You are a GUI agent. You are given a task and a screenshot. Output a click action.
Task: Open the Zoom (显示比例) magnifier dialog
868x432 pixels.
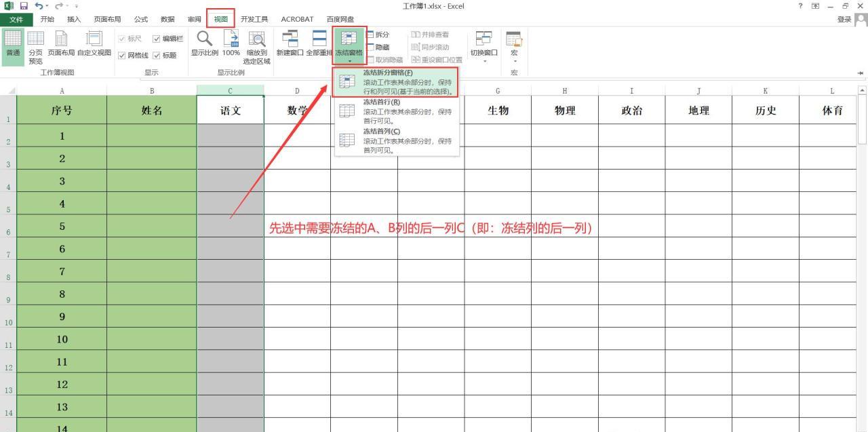(204, 43)
